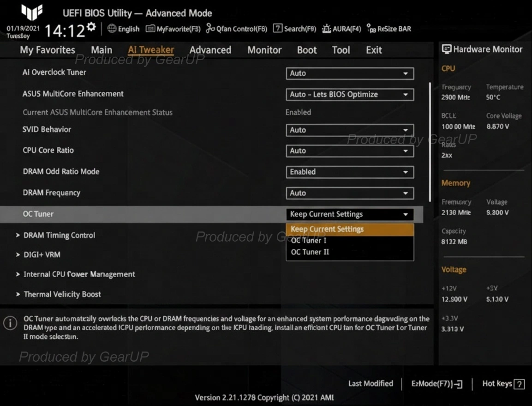Open the CPU Core Ratio dropdown
This screenshot has height=406, width=532.
pyautogui.click(x=350, y=151)
